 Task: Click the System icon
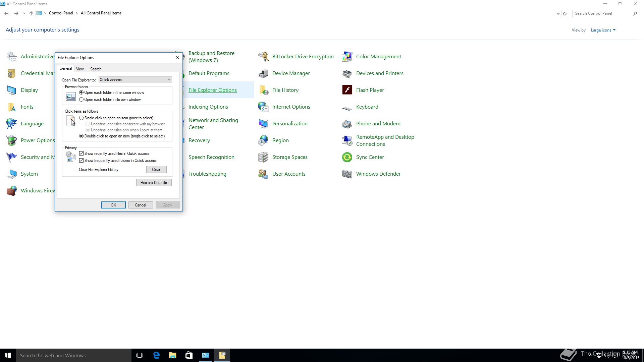12,174
